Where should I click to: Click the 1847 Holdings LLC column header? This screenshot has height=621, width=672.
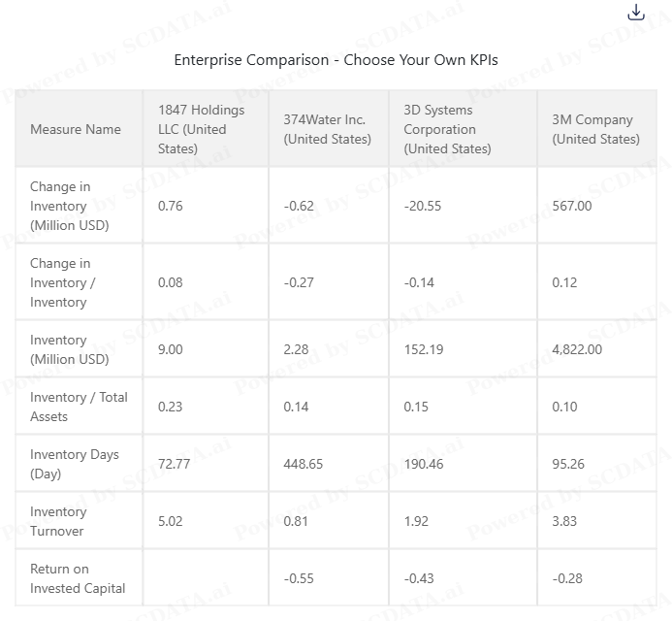point(201,129)
